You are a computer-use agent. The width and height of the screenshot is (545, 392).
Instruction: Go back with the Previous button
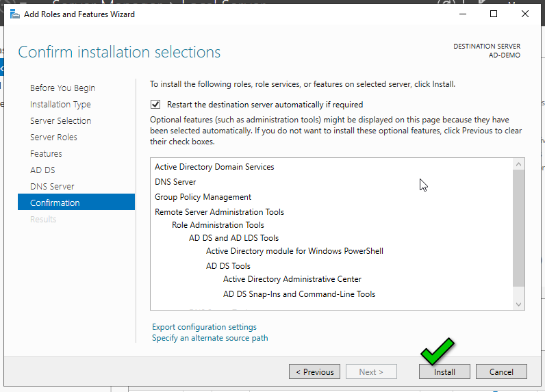[x=314, y=371]
